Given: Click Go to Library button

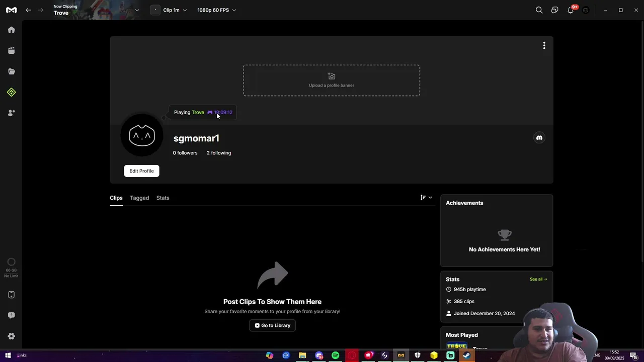Looking at the screenshot, I should [x=273, y=325].
